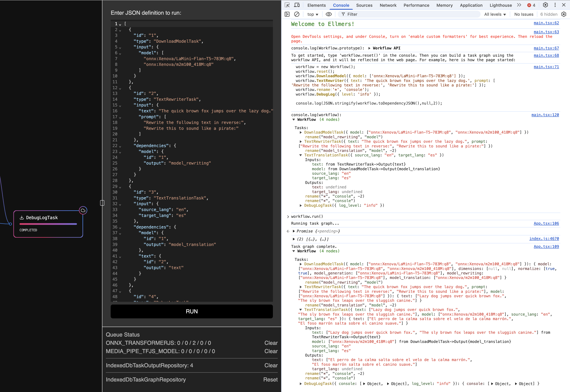Click the Queue Status heading
Image resolution: width=570 pixels, height=392 pixels.
click(123, 334)
